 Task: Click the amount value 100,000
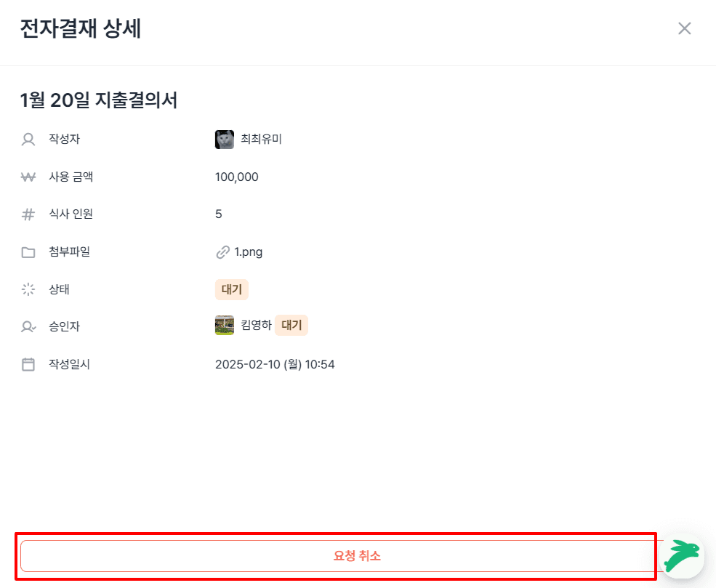coord(236,176)
